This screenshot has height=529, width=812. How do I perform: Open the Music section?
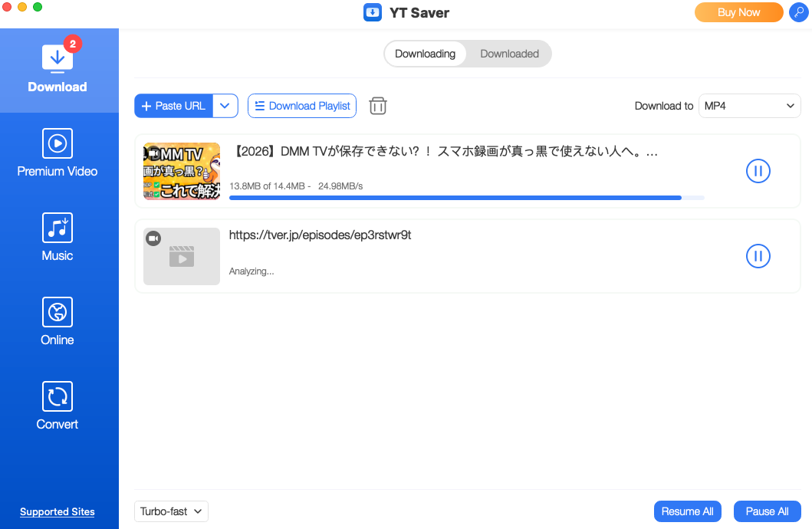coord(58,238)
